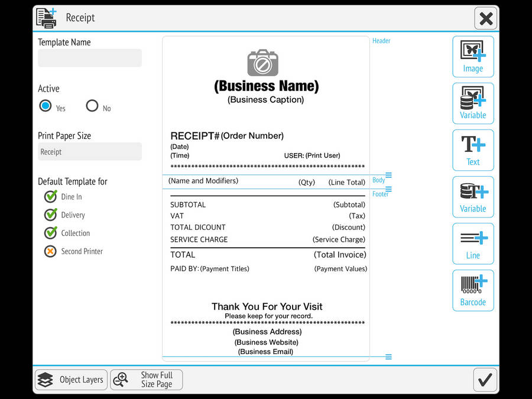Uncheck Delivery as a default template
The image size is (532, 399).
point(50,215)
